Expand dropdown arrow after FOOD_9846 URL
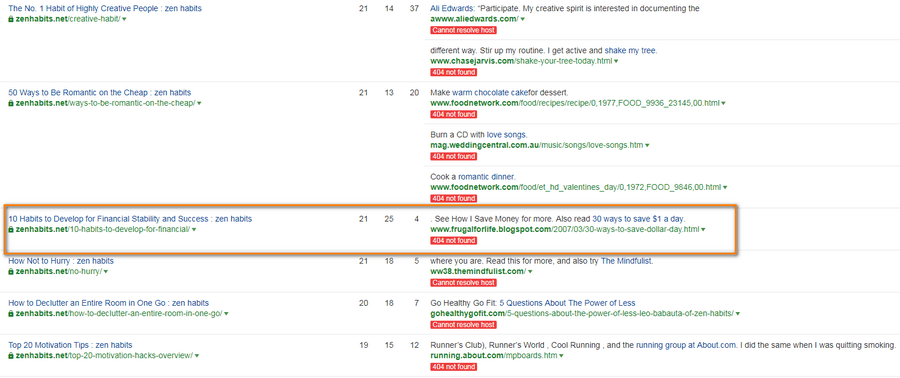The width and height of the screenshot is (900, 378). click(725, 188)
